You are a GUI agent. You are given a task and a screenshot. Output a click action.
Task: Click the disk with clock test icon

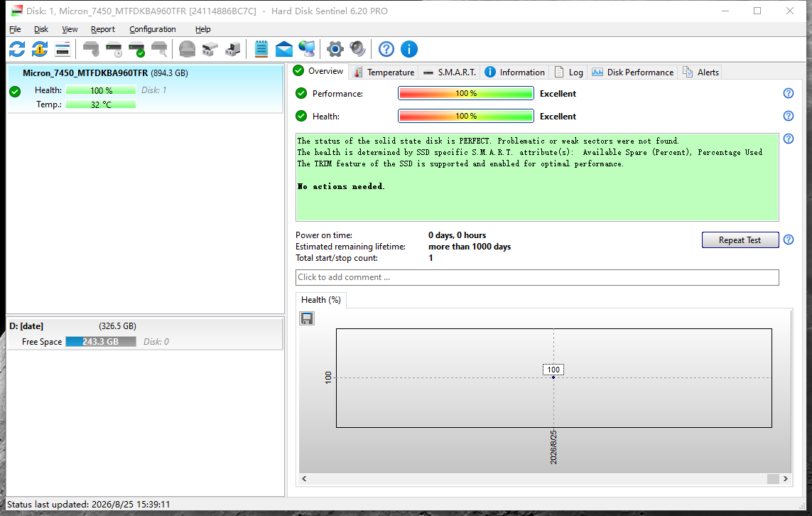[x=114, y=49]
